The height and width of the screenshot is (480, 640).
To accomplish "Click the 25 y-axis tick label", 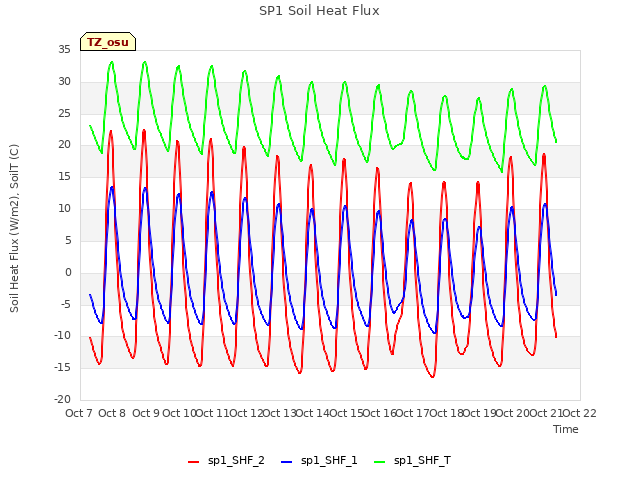I will [64, 113].
